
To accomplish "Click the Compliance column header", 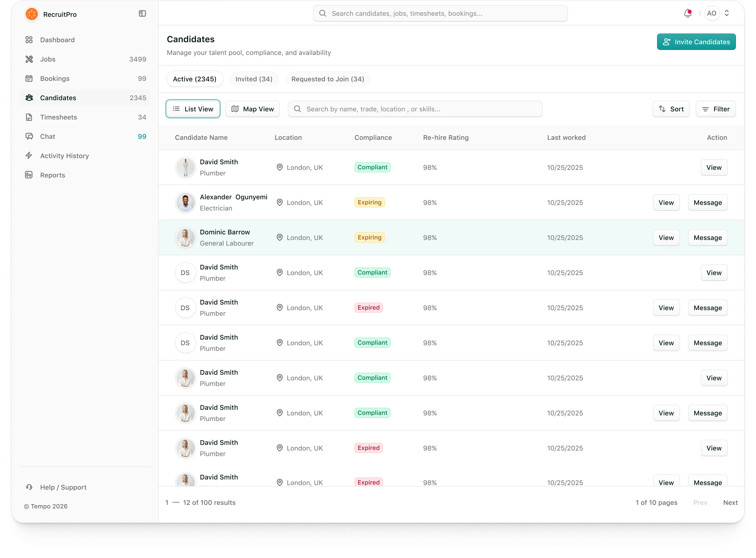I will click(x=373, y=138).
